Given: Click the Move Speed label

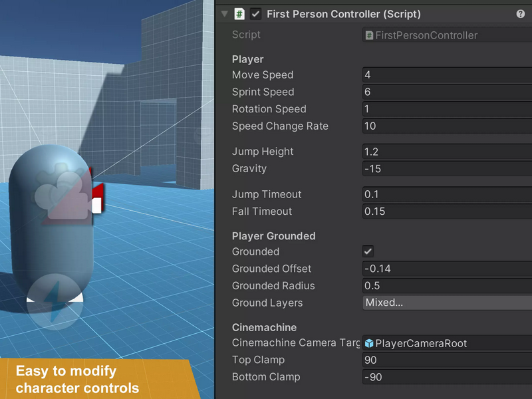Looking at the screenshot, I should tap(263, 74).
